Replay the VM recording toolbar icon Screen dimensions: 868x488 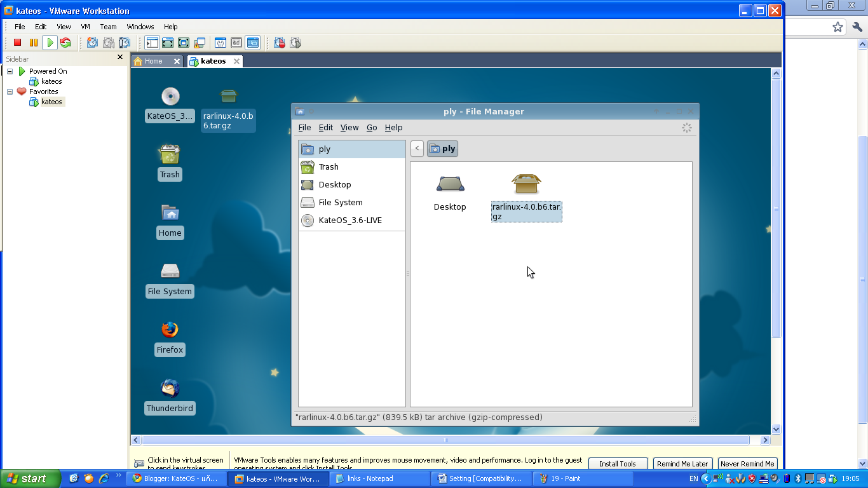tap(295, 43)
